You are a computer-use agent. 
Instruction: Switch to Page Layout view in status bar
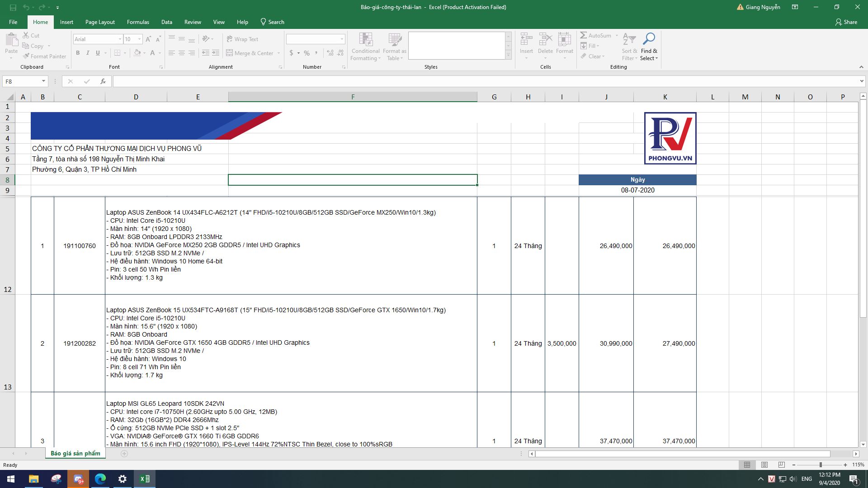tap(764, 465)
